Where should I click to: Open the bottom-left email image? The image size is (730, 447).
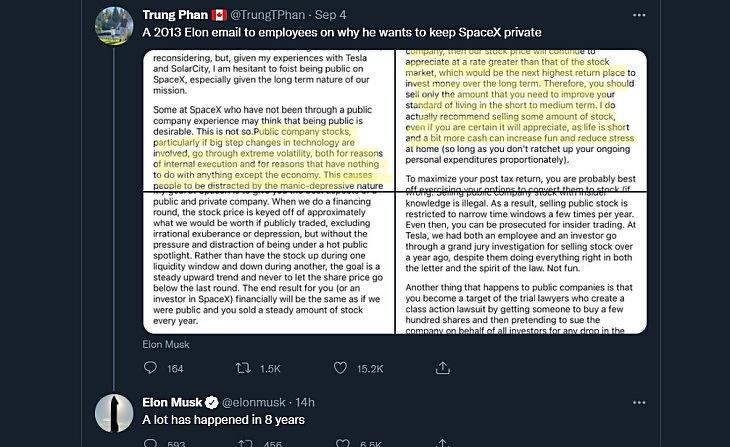point(273,261)
